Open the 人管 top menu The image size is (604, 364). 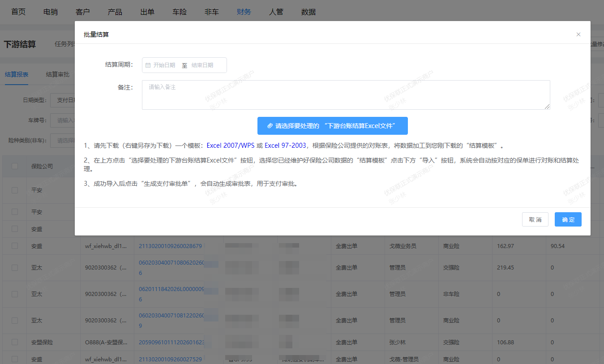(x=276, y=12)
